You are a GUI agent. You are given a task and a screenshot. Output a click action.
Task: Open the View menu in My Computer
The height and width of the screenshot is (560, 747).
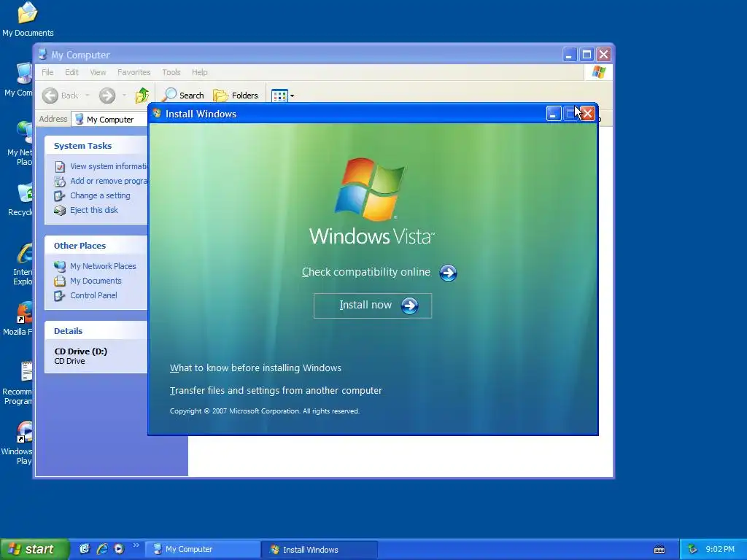click(98, 72)
